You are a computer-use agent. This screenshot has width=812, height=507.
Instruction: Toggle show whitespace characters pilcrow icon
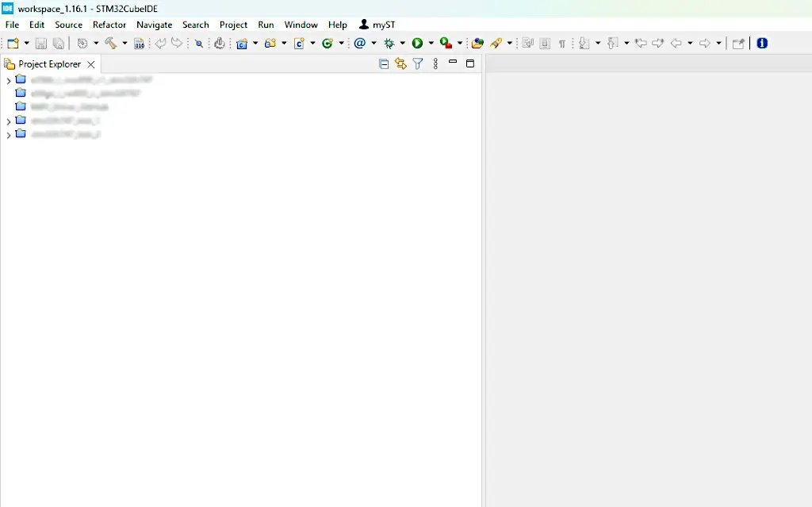pos(562,44)
